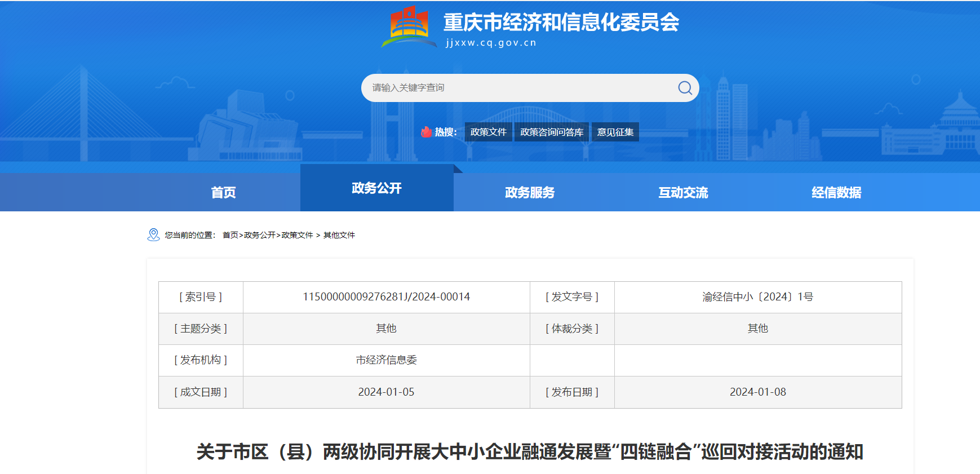Go to 首页 in main navigation bar
Screen dimensions: 980x474
click(x=223, y=193)
